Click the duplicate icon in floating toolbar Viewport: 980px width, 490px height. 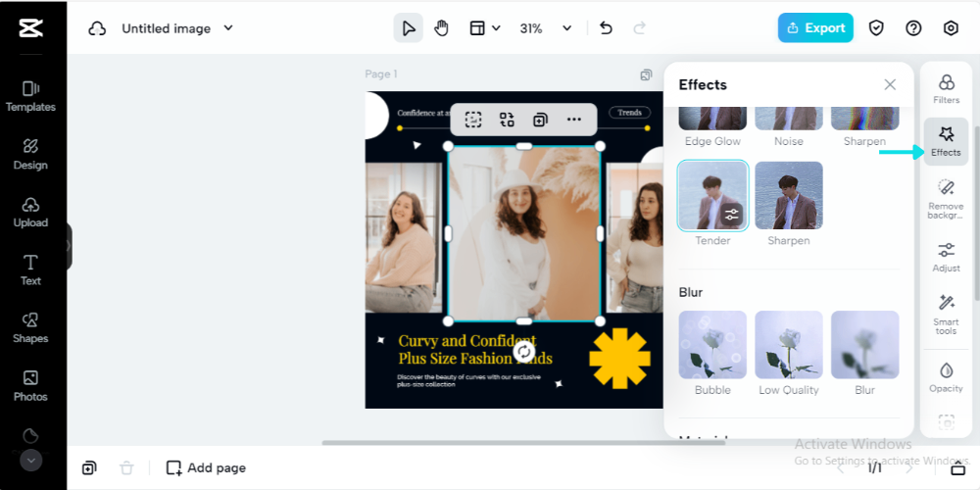(540, 120)
